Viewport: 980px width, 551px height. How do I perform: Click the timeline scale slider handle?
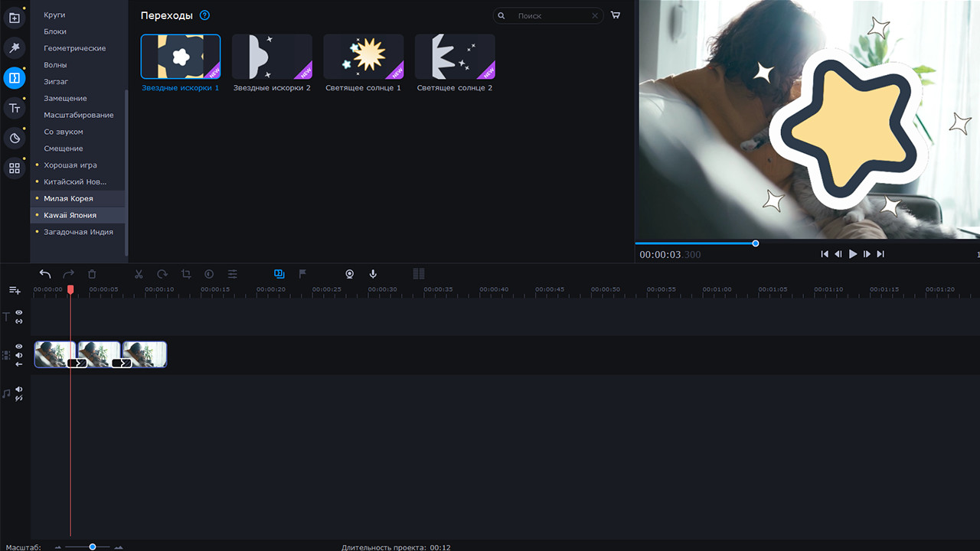[93, 547]
